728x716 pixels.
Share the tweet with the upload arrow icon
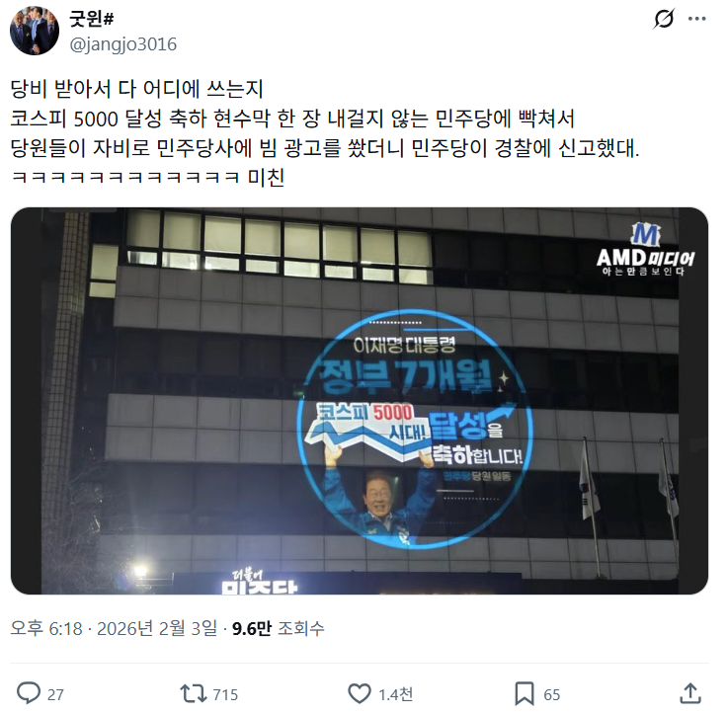coord(690,693)
